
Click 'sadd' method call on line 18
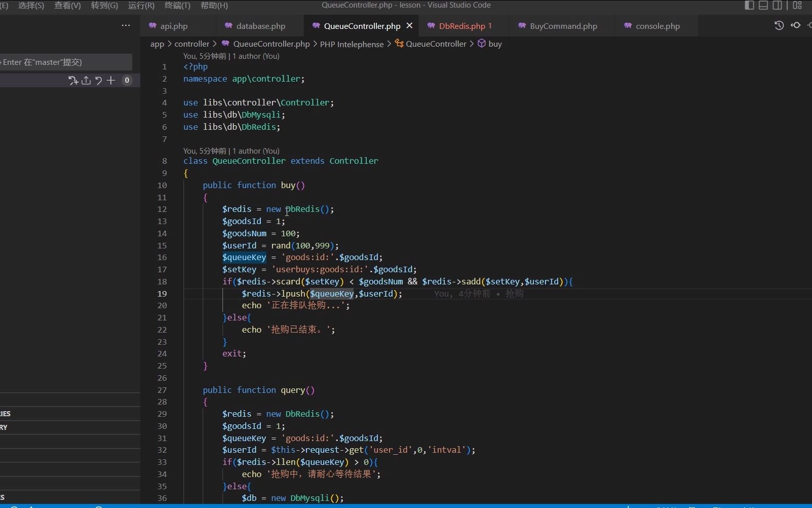pyautogui.click(x=471, y=281)
